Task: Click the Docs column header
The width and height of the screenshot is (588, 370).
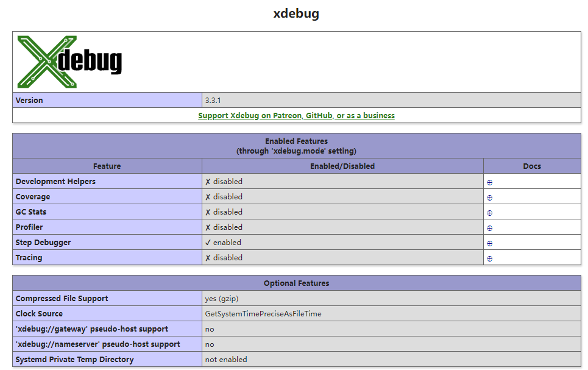Action: (x=532, y=166)
